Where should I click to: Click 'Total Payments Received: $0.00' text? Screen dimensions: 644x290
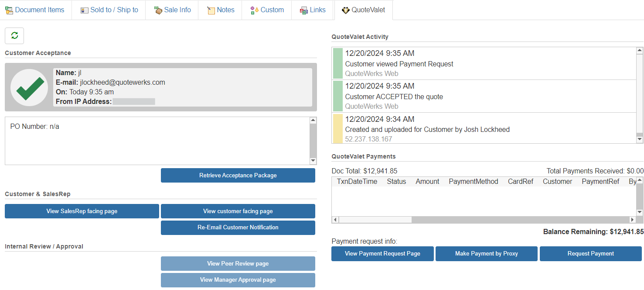[595, 171]
